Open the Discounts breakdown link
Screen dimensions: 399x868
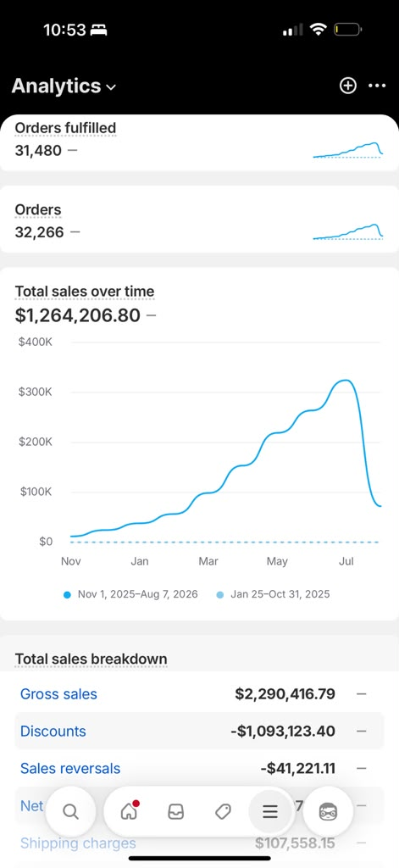click(53, 731)
